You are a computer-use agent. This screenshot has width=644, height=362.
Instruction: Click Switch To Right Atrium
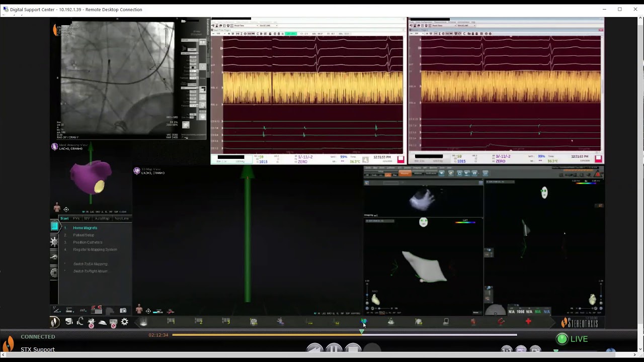tap(91, 271)
